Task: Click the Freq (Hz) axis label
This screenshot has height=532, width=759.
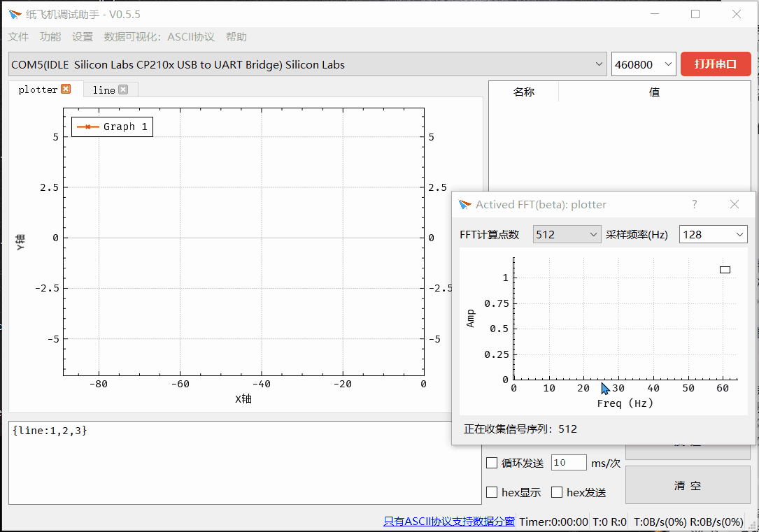Action: tap(625, 403)
